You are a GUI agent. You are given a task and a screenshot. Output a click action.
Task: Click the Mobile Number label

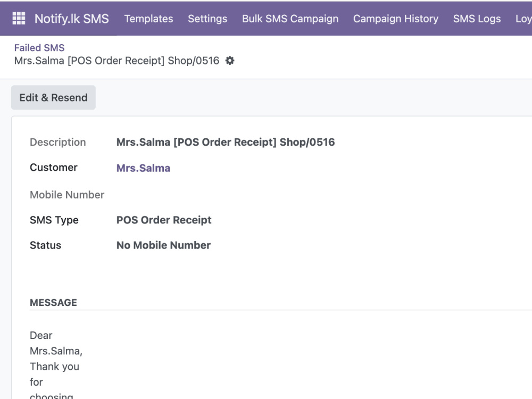pos(67,195)
